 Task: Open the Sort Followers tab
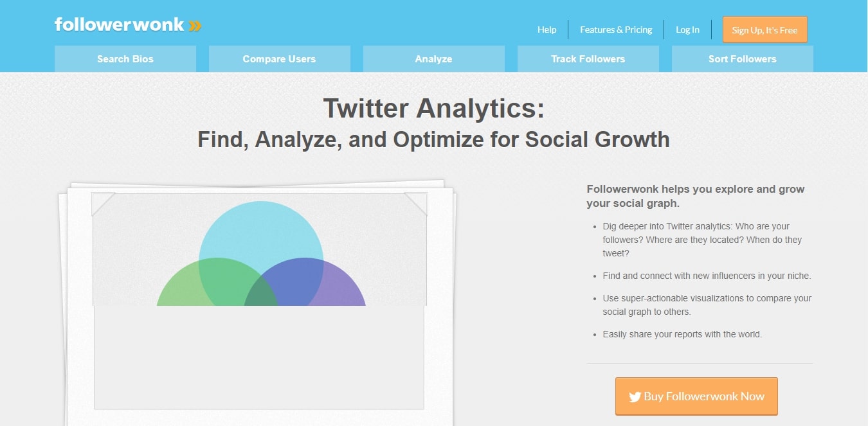(742, 59)
